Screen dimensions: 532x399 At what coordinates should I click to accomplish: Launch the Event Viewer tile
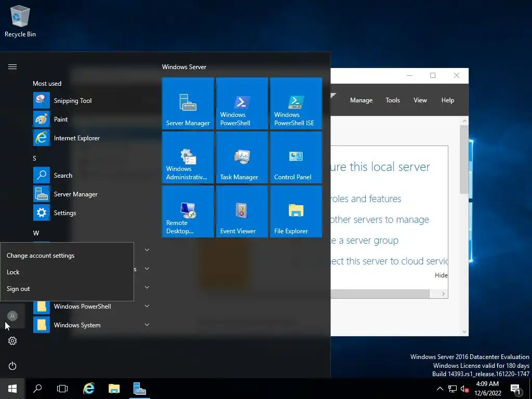point(242,211)
